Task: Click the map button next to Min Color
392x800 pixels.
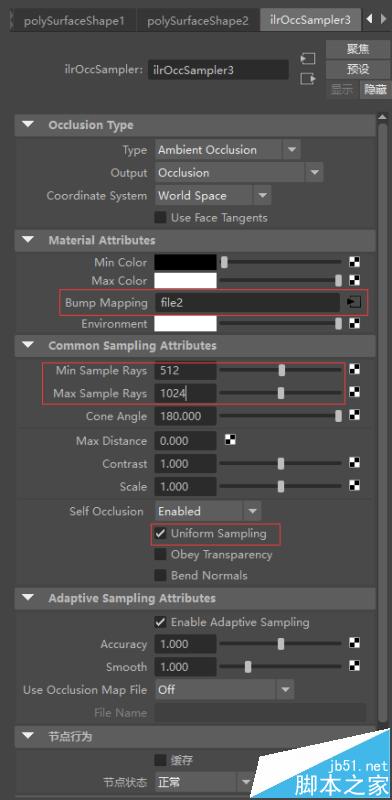Action: (x=354, y=262)
